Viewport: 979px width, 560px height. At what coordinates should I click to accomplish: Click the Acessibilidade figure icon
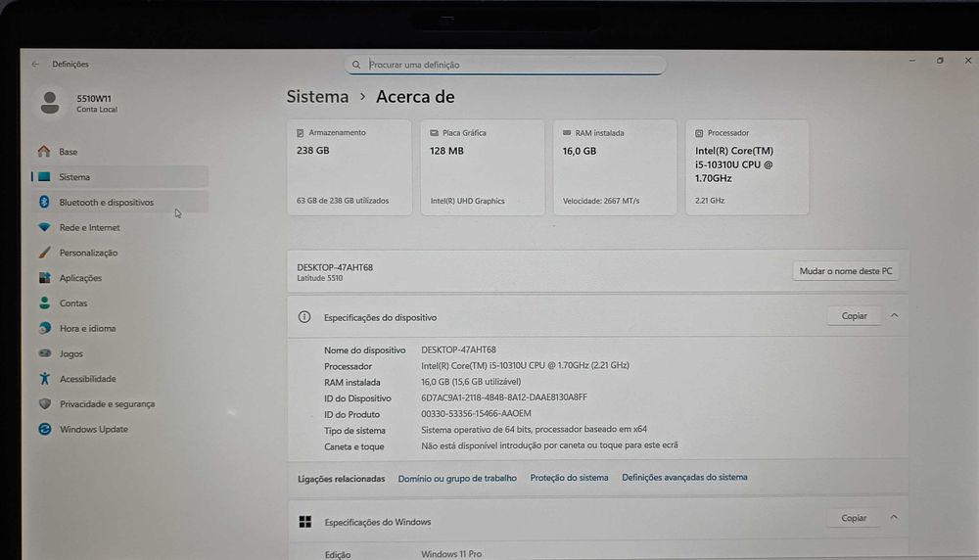[x=44, y=378]
